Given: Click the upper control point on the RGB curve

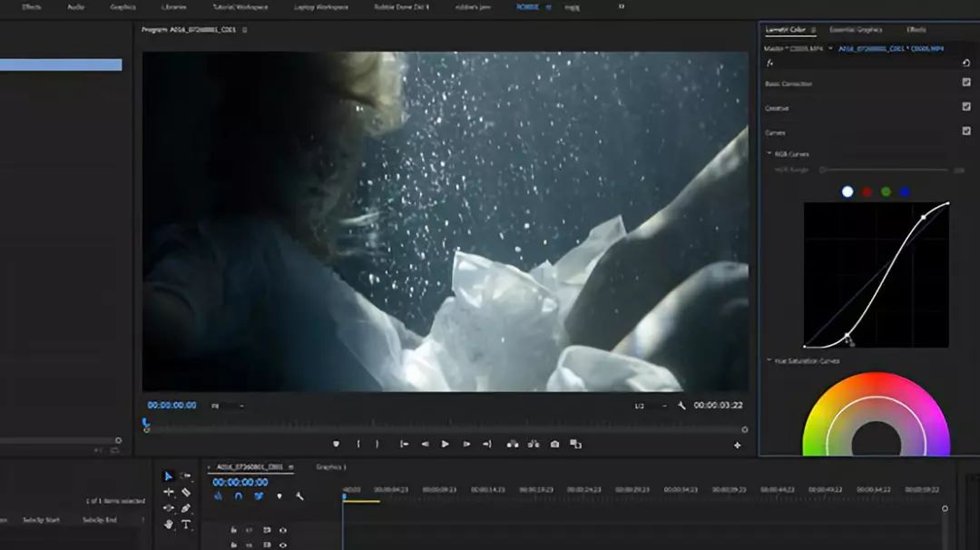Looking at the screenshot, I should click(924, 217).
